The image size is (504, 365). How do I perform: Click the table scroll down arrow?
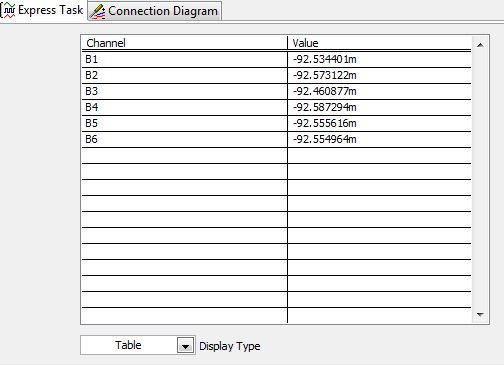click(480, 314)
